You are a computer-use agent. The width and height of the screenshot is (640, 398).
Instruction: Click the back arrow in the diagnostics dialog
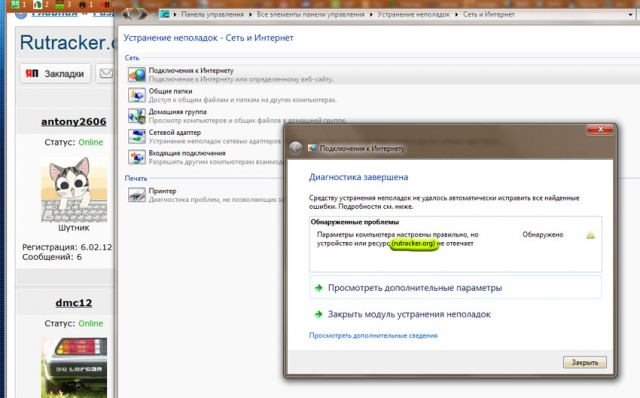[296, 148]
